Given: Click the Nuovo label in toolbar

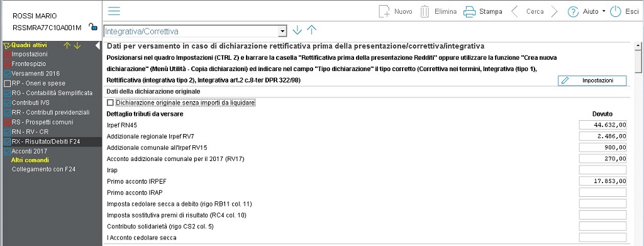Looking at the screenshot, I should point(403,11).
